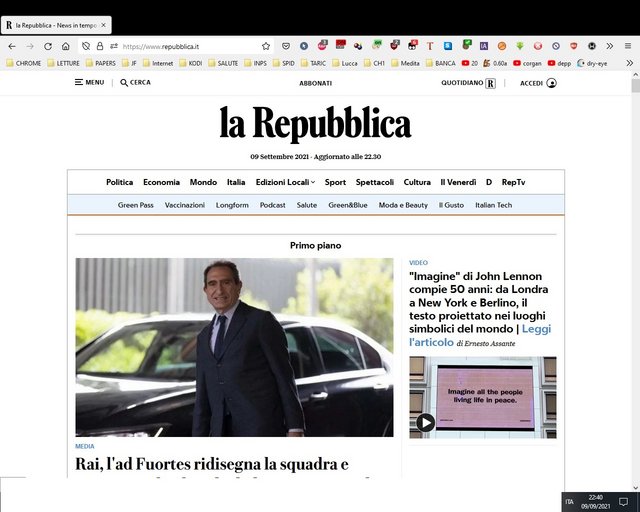The height and width of the screenshot is (512, 640).
Task: Open the RepTv section
Action: pos(513,182)
